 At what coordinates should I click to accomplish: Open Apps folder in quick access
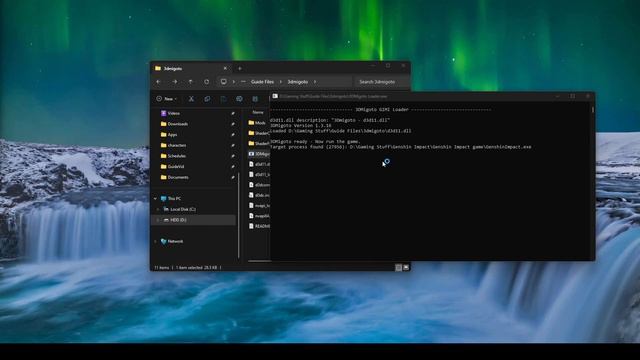tap(172, 134)
